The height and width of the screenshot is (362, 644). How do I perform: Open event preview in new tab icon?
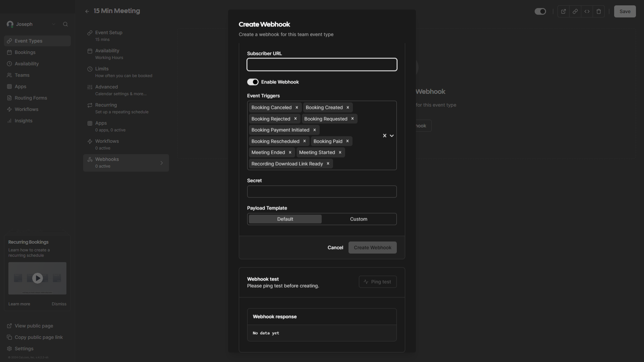tap(563, 11)
